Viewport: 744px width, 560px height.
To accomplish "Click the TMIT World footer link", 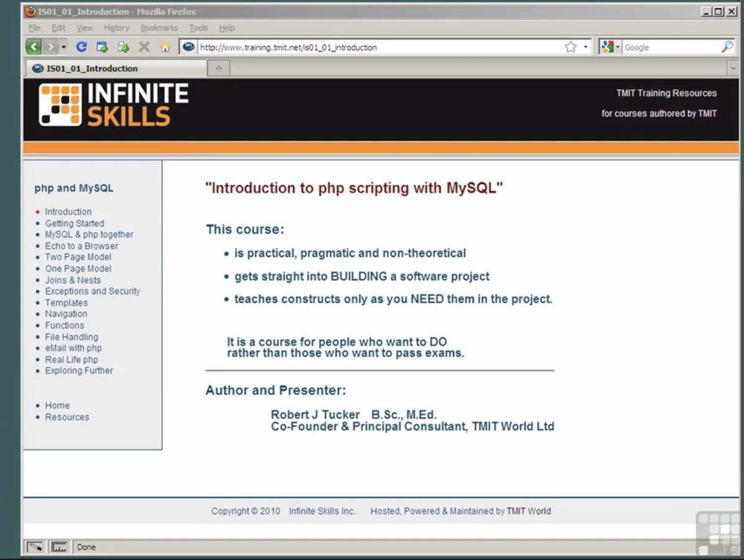I will pos(528,511).
